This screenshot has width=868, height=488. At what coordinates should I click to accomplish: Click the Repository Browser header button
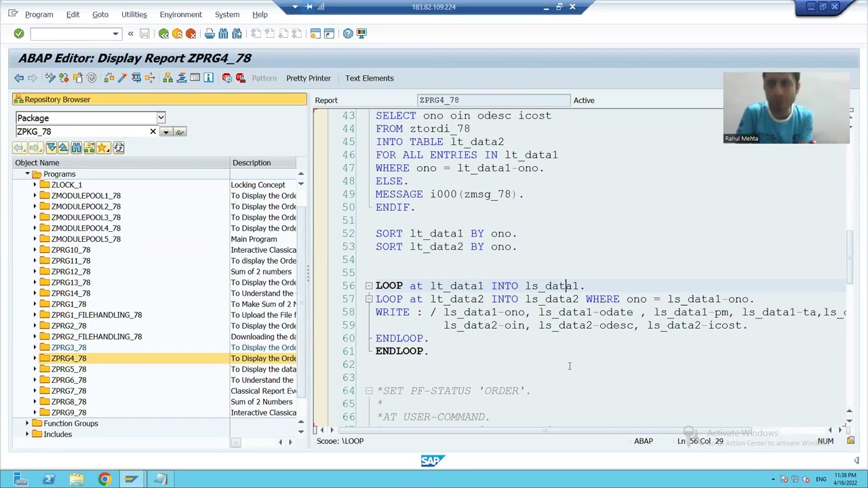(x=159, y=100)
